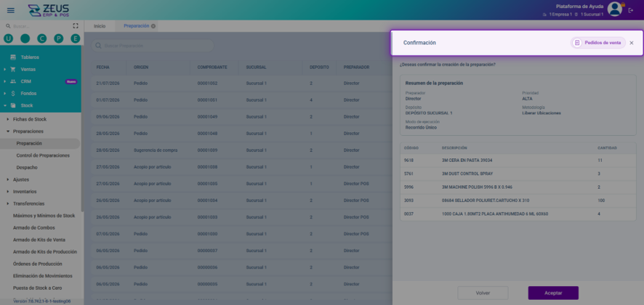
Task: Click the Tableros dashboard icon
Action: [13, 57]
